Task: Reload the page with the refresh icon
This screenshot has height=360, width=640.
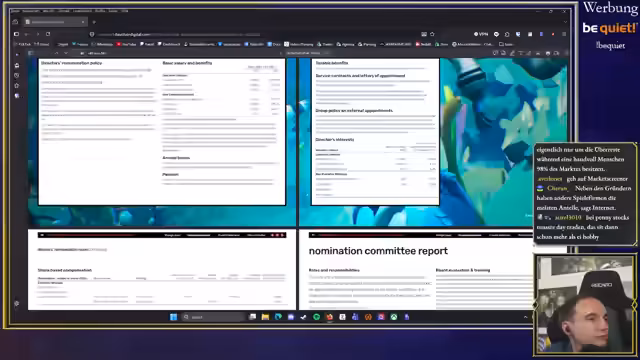Action: [x=48, y=34]
